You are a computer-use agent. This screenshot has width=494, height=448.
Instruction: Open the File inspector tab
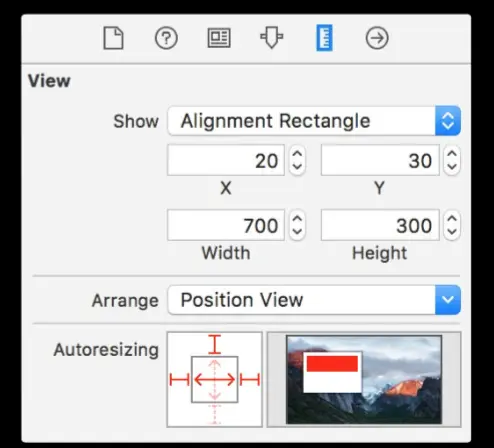pos(113,38)
